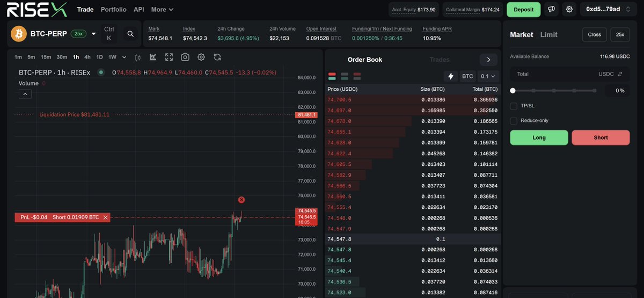Click the 0 % percentage input

point(617,91)
